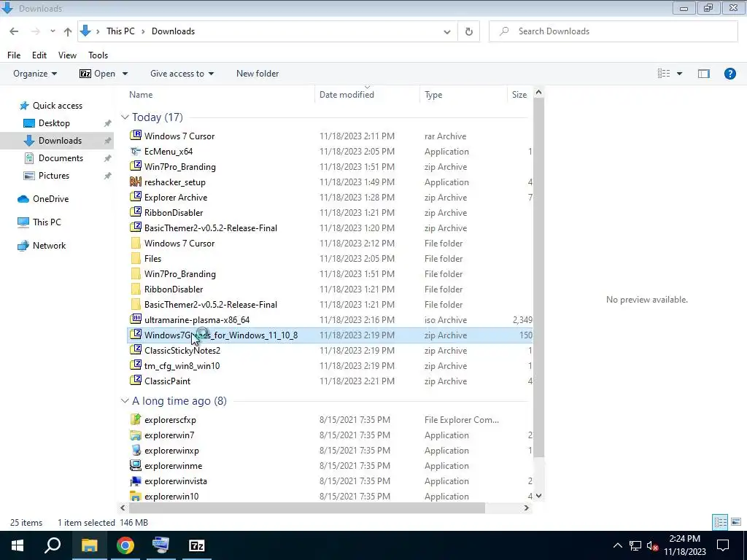Select the explorerwinxp application icon

click(136, 450)
